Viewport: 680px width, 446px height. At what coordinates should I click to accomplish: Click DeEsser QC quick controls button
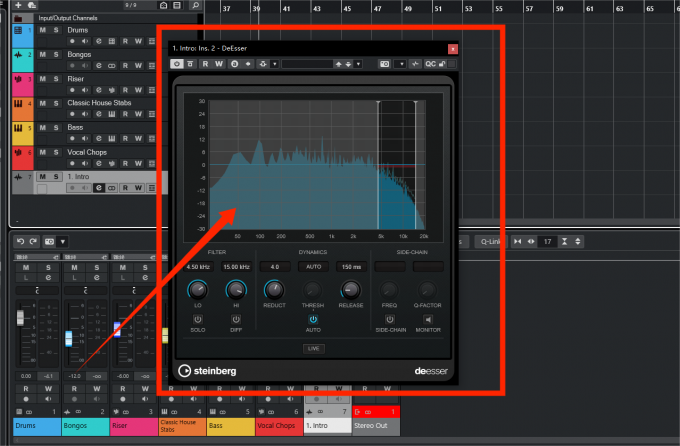(430, 64)
